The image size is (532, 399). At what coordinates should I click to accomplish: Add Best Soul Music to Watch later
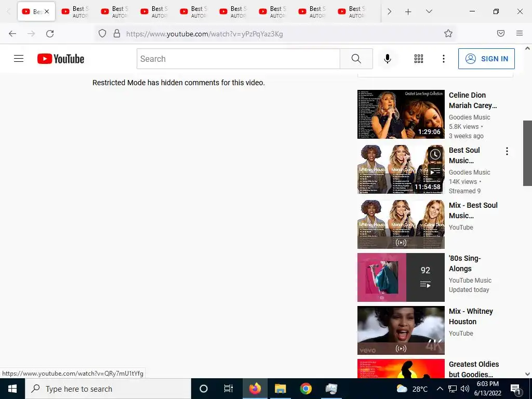pyautogui.click(x=435, y=154)
